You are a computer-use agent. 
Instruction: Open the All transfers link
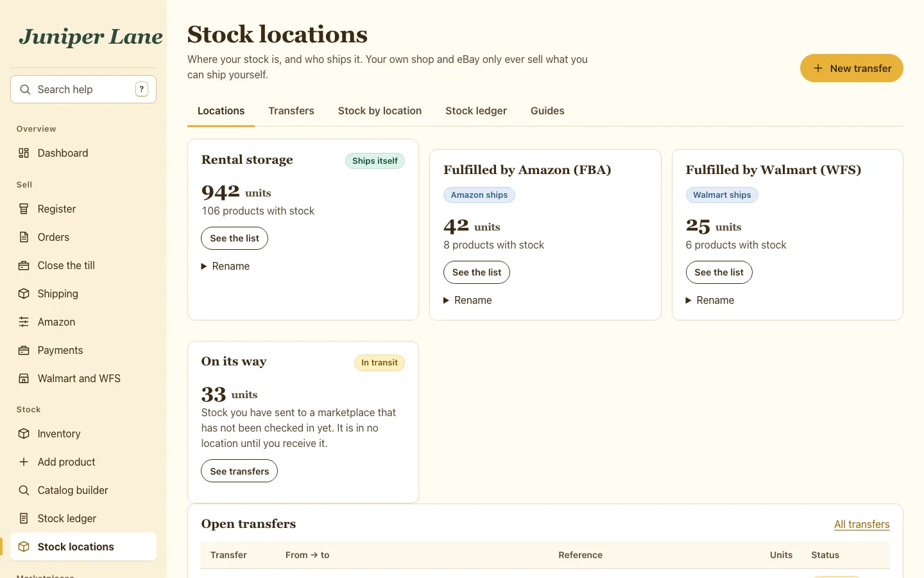(862, 524)
